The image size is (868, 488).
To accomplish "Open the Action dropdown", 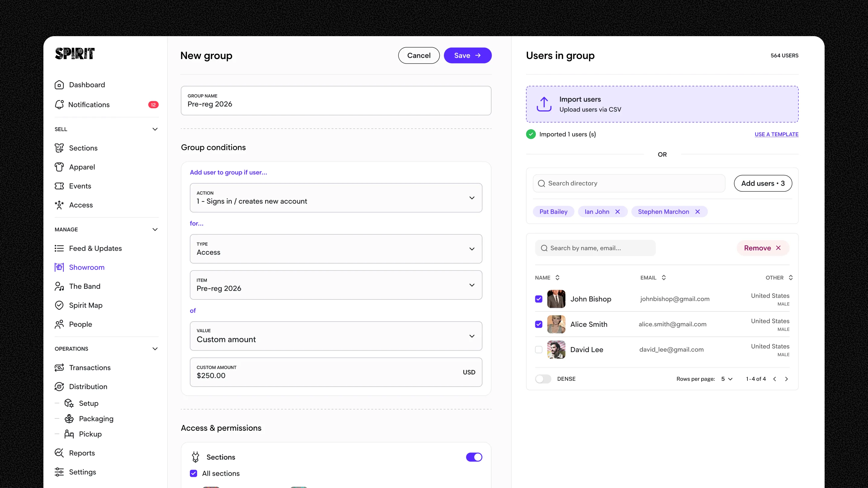I will click(336, 198).
